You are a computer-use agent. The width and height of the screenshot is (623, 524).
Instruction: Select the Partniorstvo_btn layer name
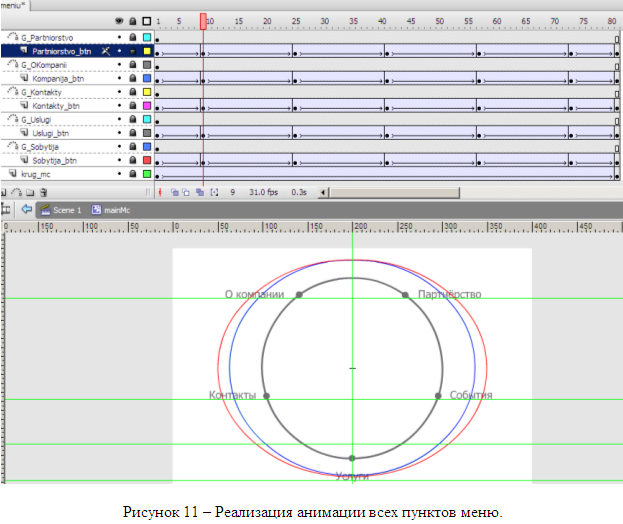pos(62,51)
